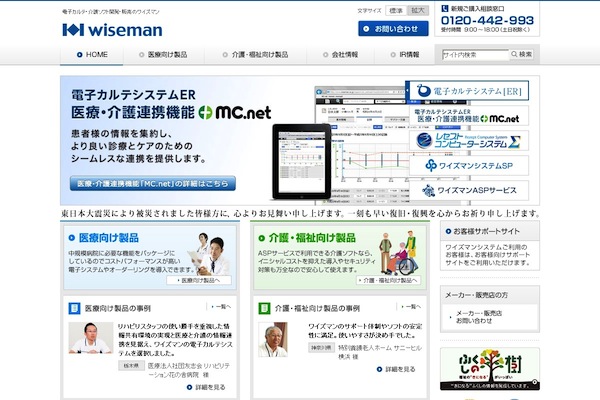The height and width of the screenshot is (400, 600).
Task: Click the tablet image in the banner
Action: 302,162
